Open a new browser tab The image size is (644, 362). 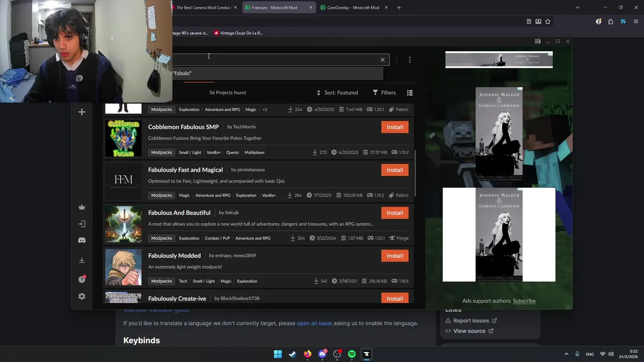398,8
